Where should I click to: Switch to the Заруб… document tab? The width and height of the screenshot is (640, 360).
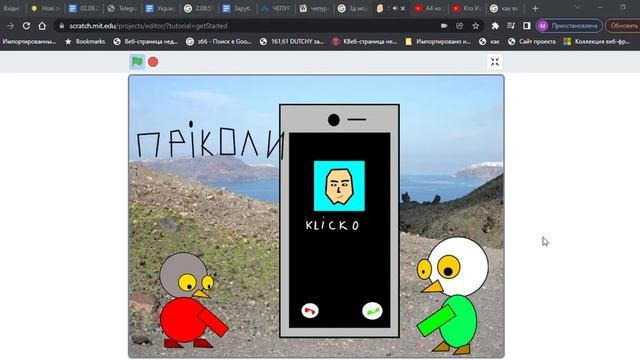tap(237, 8)
